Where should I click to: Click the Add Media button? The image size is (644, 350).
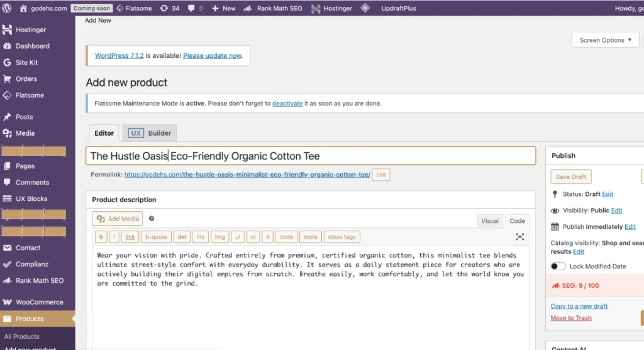click(118, 219)
